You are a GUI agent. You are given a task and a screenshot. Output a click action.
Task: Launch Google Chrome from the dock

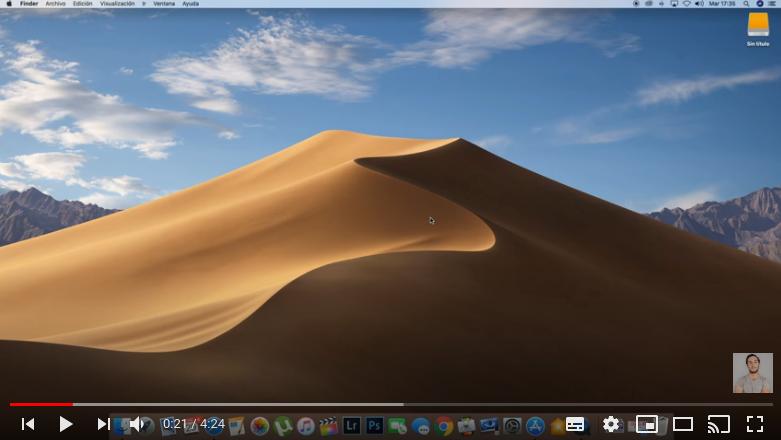444,426
